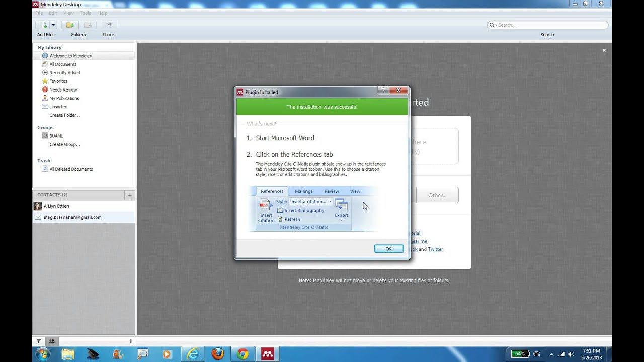Click the Unsorted folder icon

click(x=45, y=107)
